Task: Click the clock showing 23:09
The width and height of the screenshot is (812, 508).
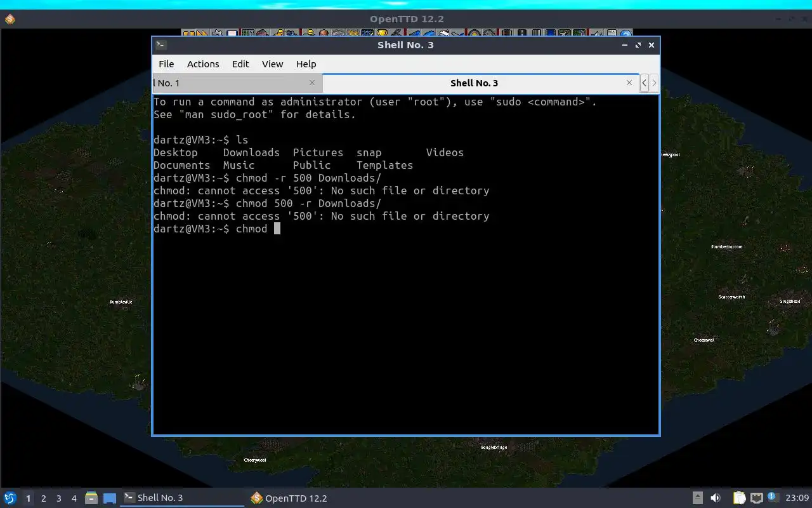Action: (797, 498)
